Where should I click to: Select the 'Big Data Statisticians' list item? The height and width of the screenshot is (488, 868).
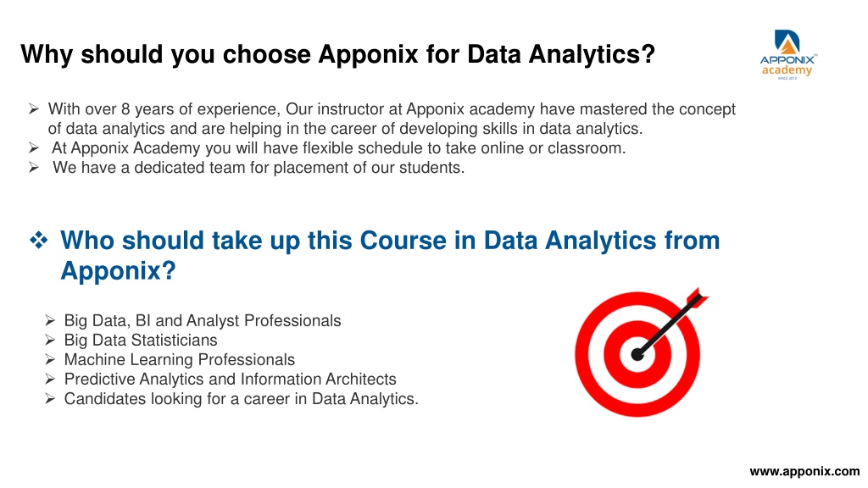tap(141, 340)
